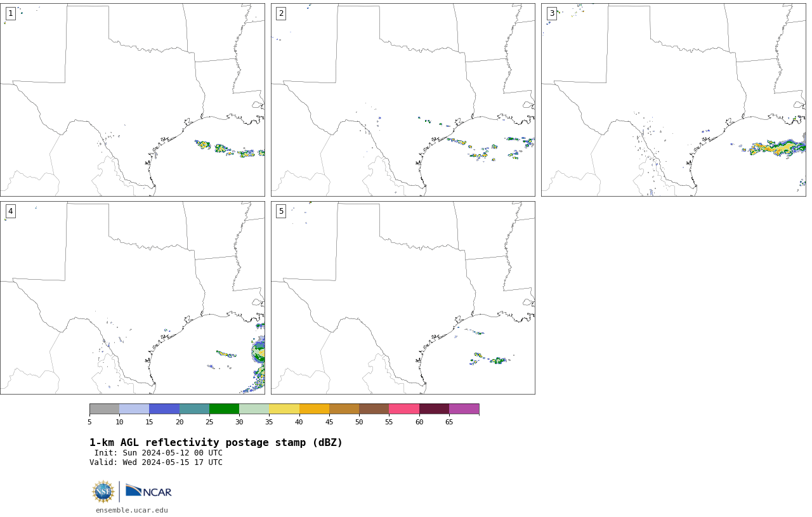Click the colorbar tick label 35
This screenshot has width=812, height=517.
pyautogui.click(x=269, y=422)
